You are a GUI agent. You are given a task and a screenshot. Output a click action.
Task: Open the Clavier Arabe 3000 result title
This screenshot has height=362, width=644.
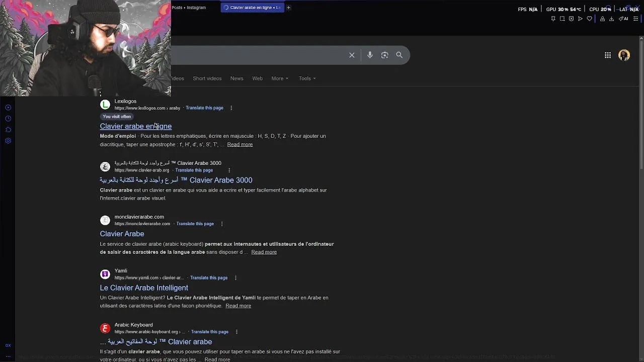pyautogui.click(x=176, y=180)
